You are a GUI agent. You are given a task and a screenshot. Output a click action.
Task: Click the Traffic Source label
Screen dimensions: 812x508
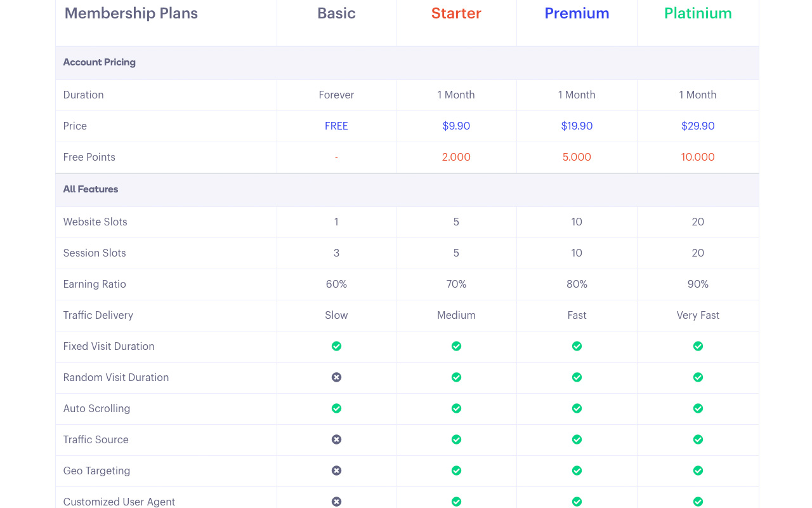coord(96,439)
